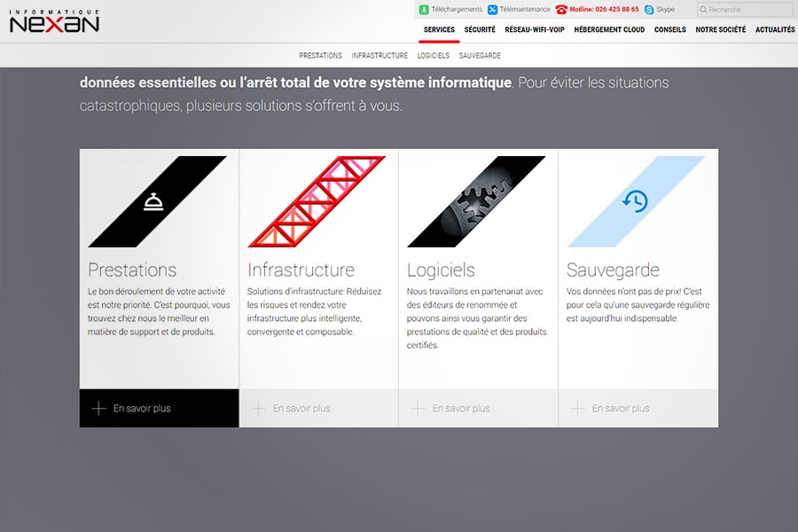Select the Infrastructure submenu tab
798x532 pixels.
pyautogui.click(x=379, y=56)
